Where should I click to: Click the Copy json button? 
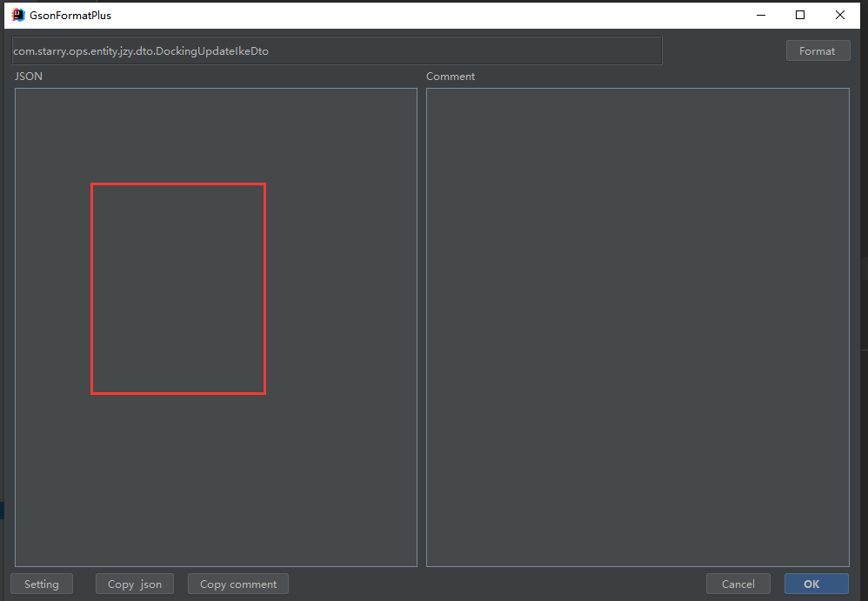[134, 584]
